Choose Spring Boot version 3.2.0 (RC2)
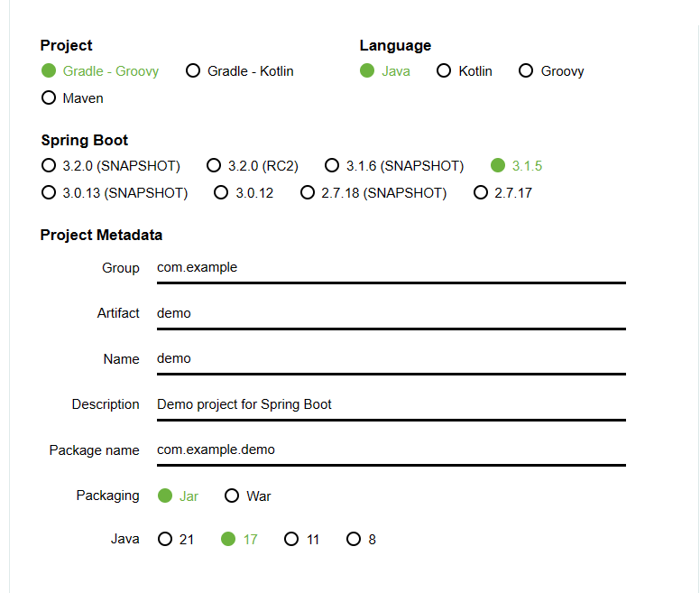The image size is (700, 593). pyautogui.click(x=214, y=166)
